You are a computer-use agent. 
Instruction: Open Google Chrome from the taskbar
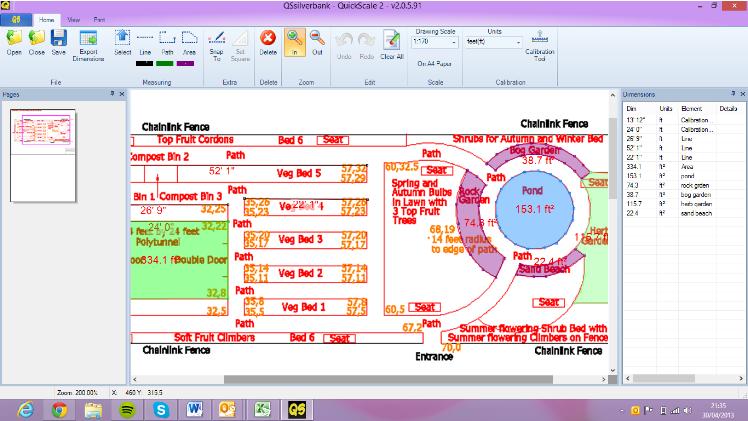[x=59, y=410]
